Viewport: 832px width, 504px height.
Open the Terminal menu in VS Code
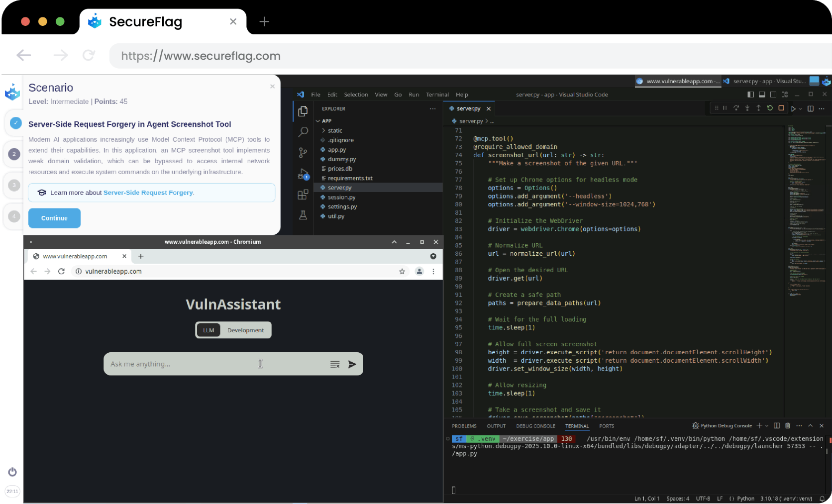pos(437,95)
